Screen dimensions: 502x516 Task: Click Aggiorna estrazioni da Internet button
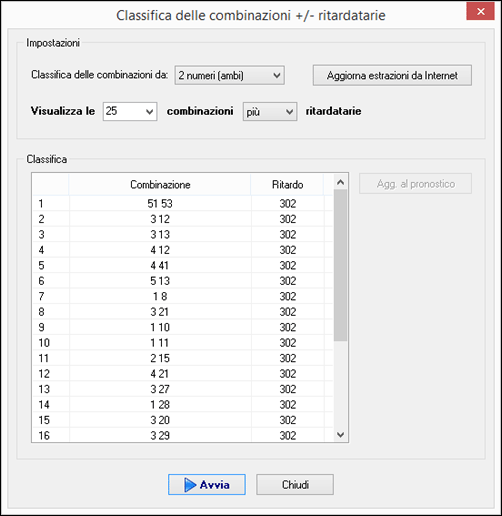[x=392, y=75]
